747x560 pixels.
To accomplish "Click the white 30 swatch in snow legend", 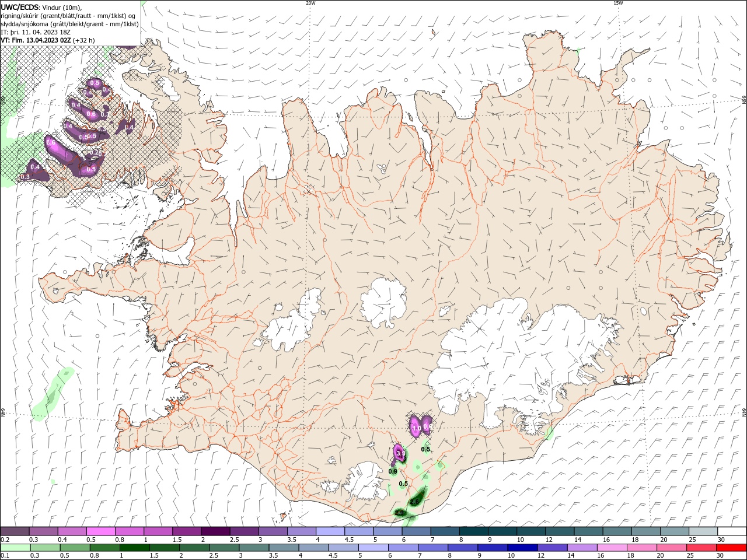I will click(732, 531).
